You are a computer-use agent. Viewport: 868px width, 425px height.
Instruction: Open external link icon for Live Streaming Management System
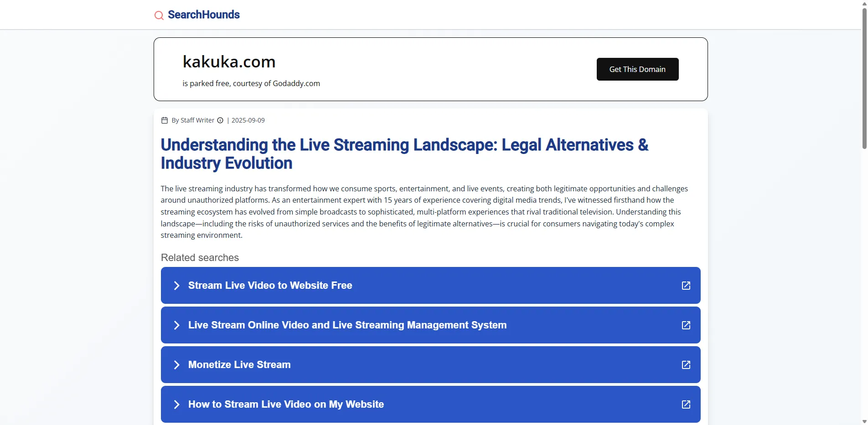coord(686,325)
